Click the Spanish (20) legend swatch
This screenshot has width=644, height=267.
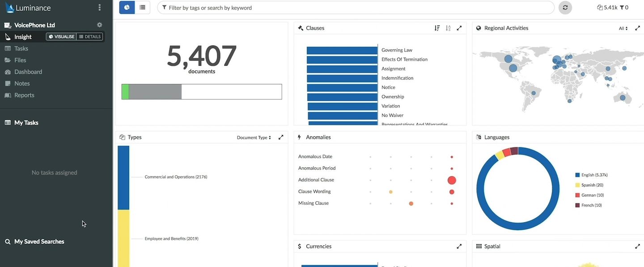[577, 185]
